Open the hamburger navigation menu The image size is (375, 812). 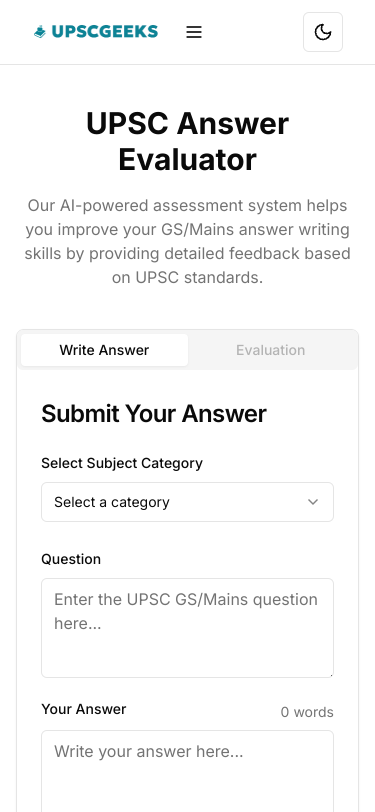pos(194,32)
